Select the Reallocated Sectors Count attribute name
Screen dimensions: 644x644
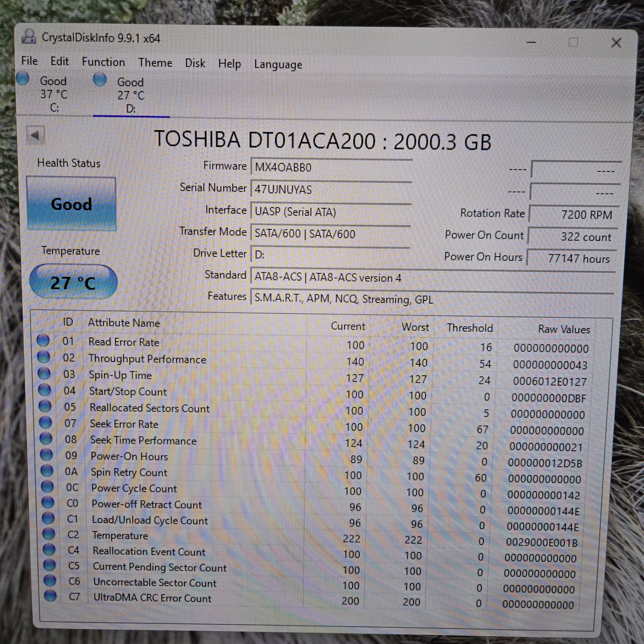pyautogui.click(x=150, y=408)
